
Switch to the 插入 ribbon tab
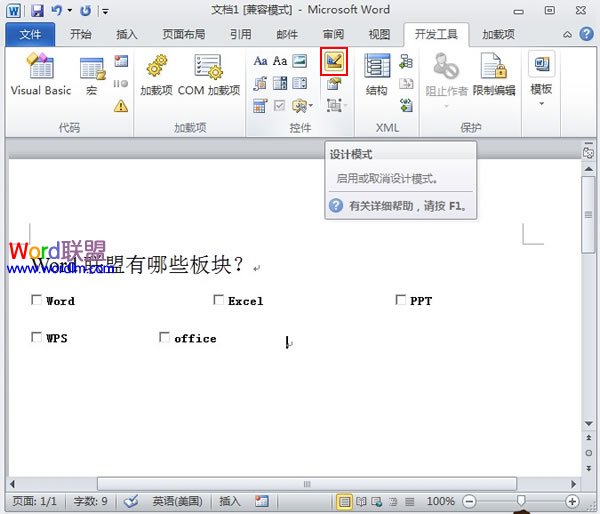click(127, 34)
